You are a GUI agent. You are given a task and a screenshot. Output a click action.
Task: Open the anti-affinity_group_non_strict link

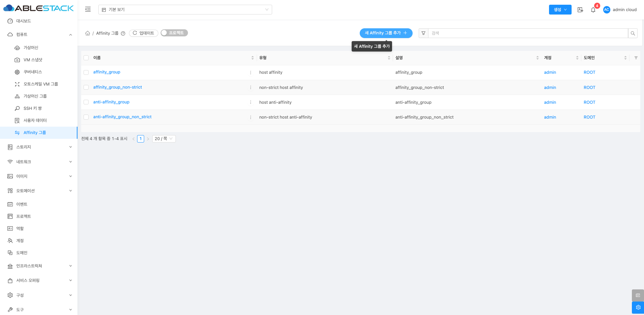(122, 117)
